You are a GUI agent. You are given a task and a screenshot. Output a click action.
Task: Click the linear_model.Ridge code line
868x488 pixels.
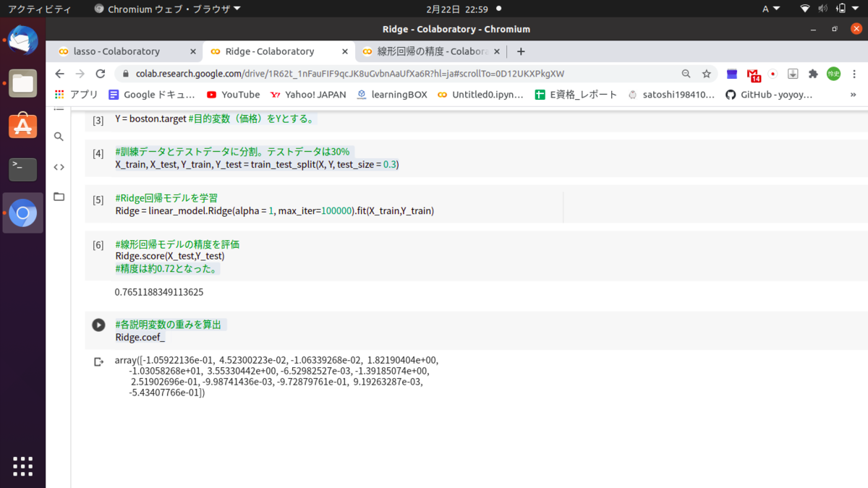[274, 211]
